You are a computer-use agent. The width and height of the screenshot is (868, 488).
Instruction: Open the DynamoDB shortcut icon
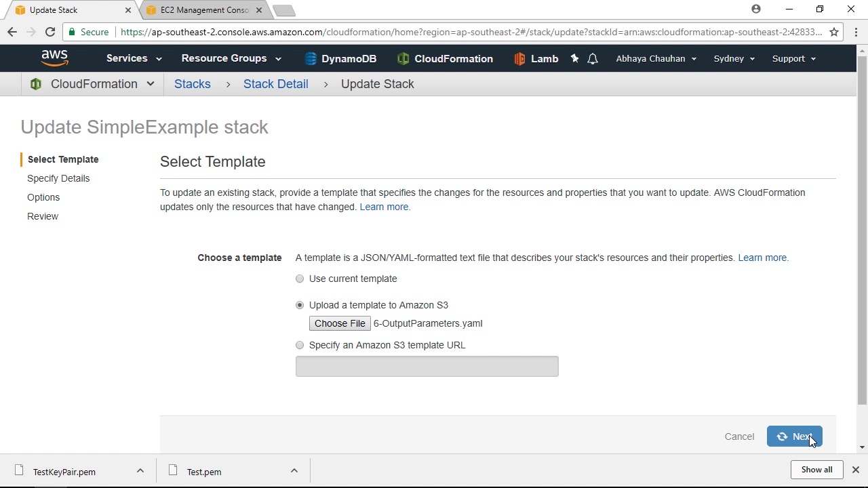pos(311,59)
